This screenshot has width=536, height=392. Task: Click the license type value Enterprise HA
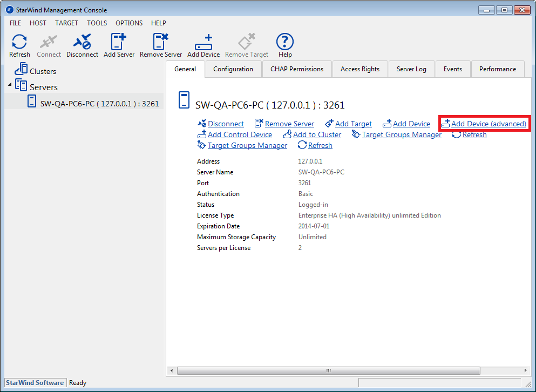click(370, 215)
